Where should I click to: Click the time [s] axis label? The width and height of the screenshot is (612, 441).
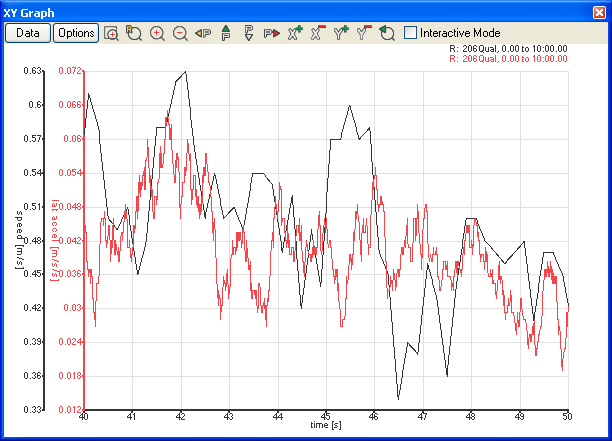click(326, 426)
